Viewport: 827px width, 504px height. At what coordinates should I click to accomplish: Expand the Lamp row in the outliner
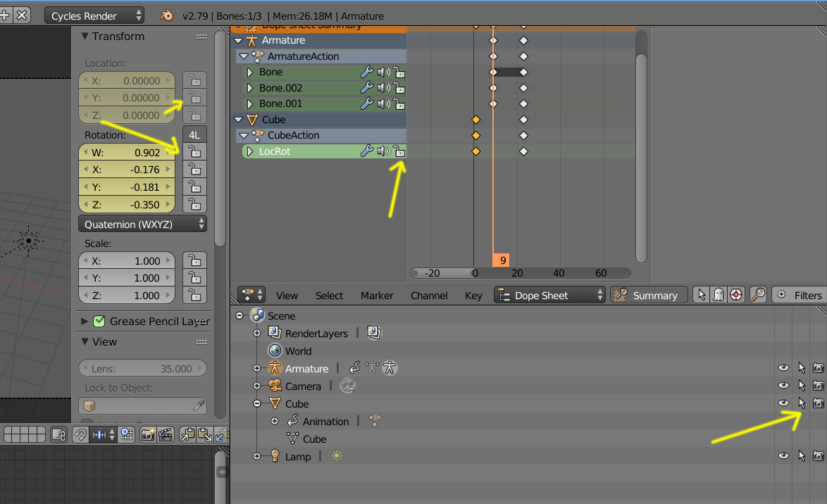(257, 456)
